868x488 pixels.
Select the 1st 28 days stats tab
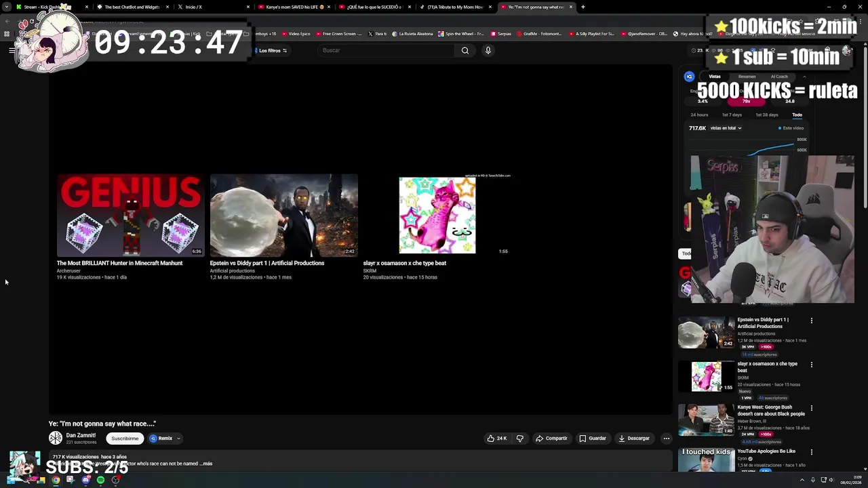click(767, 115)
